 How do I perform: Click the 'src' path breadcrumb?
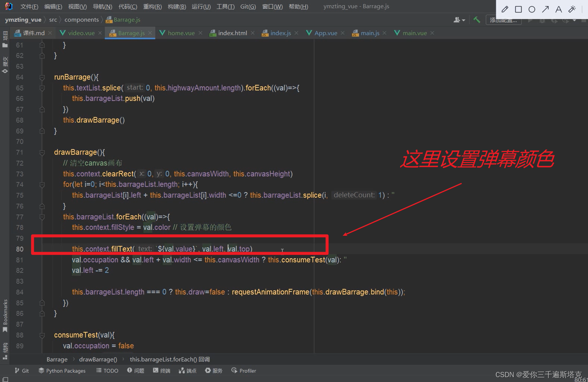[53, 20]
